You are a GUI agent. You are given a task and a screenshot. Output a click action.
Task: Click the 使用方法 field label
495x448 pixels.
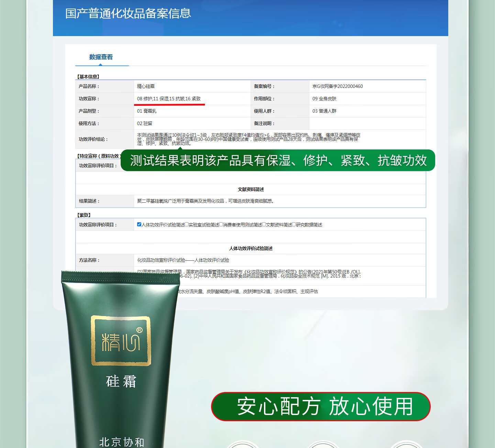[89, 123]
